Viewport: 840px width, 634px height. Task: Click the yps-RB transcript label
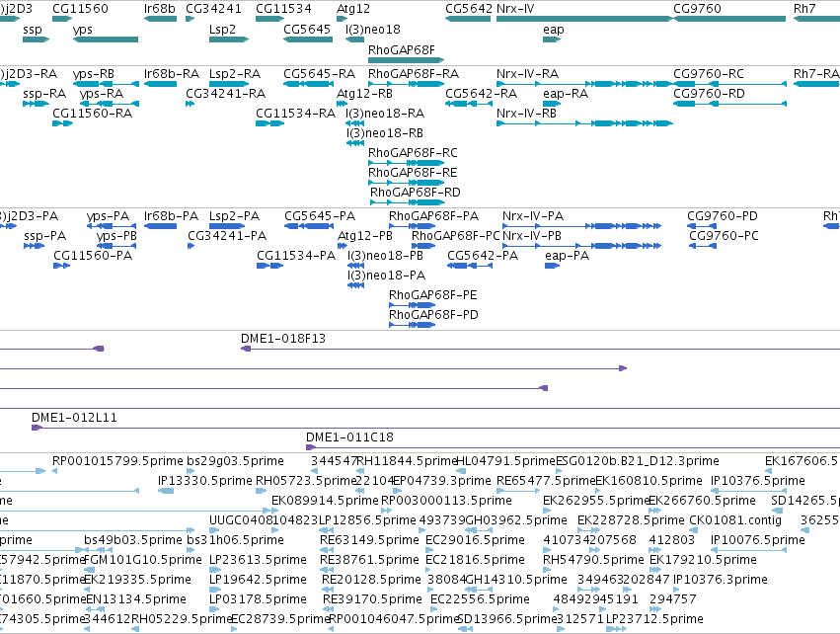[x=94, y=74]
